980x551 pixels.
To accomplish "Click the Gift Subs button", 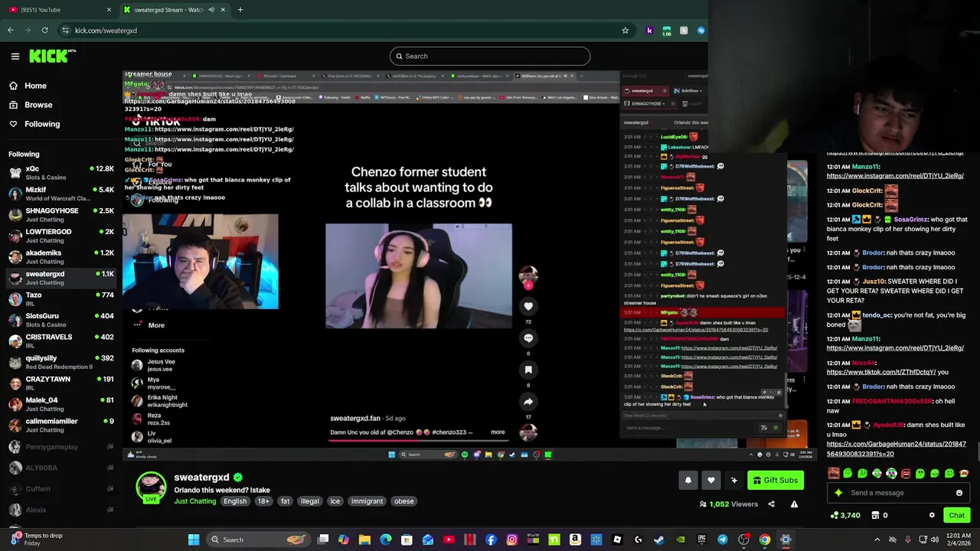I will coord(776,480).
